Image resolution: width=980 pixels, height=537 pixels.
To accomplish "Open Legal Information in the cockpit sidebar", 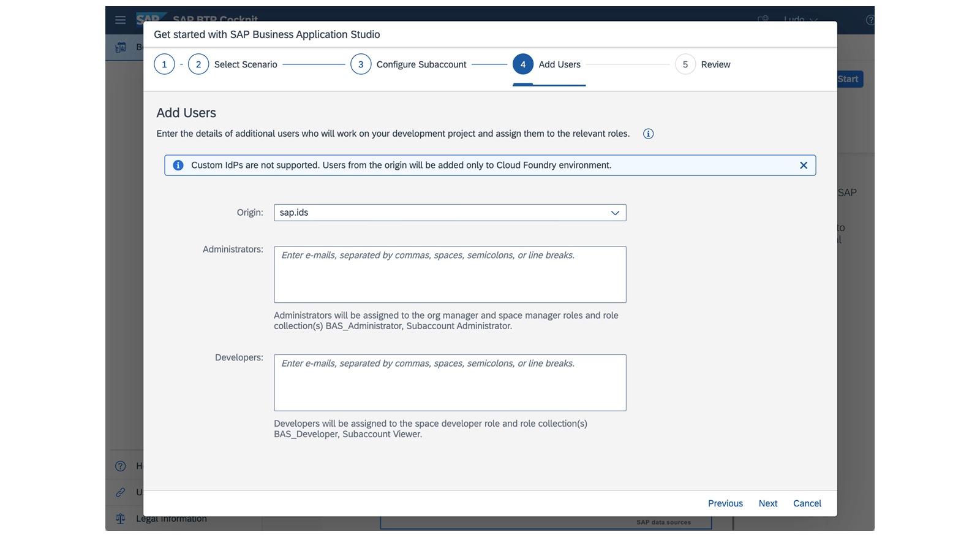I will (171, 519).
